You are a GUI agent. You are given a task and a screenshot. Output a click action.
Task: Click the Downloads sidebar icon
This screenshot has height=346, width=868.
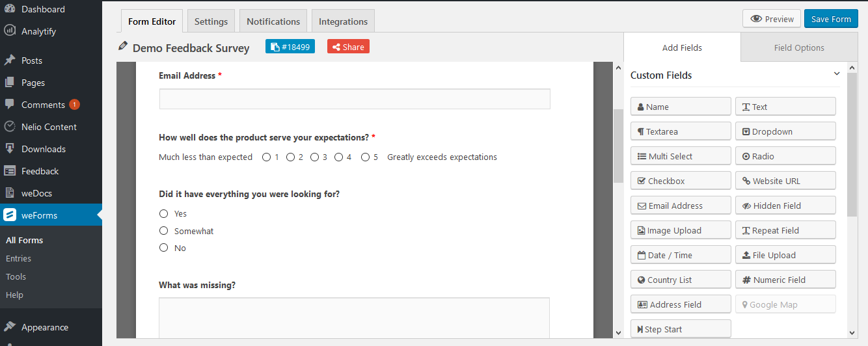pos(10,149)
